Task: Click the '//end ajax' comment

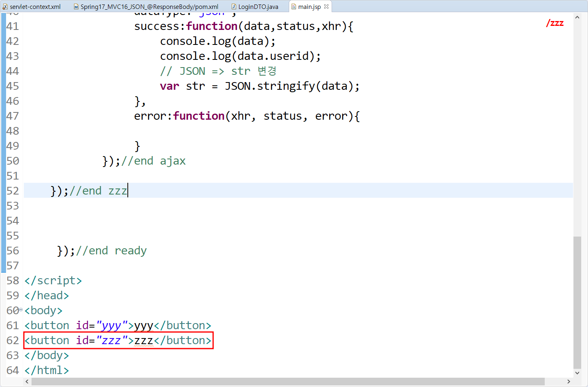Action: 154,161
